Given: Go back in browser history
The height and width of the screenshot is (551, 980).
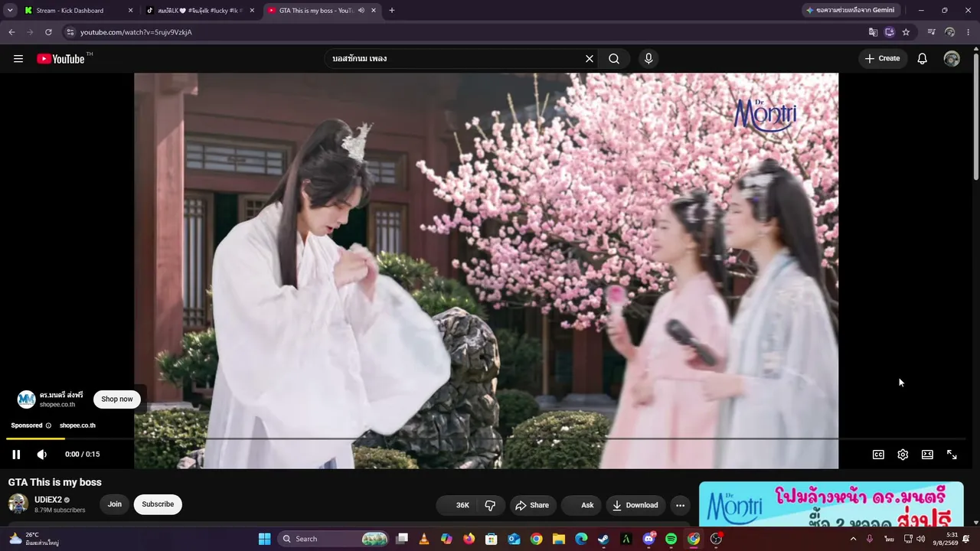Looking at the screenshot, I should click(11, 32).
